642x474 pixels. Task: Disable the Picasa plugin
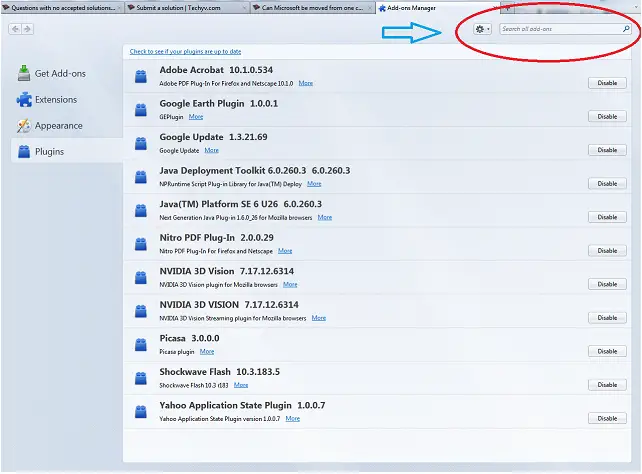pos(607,352)
